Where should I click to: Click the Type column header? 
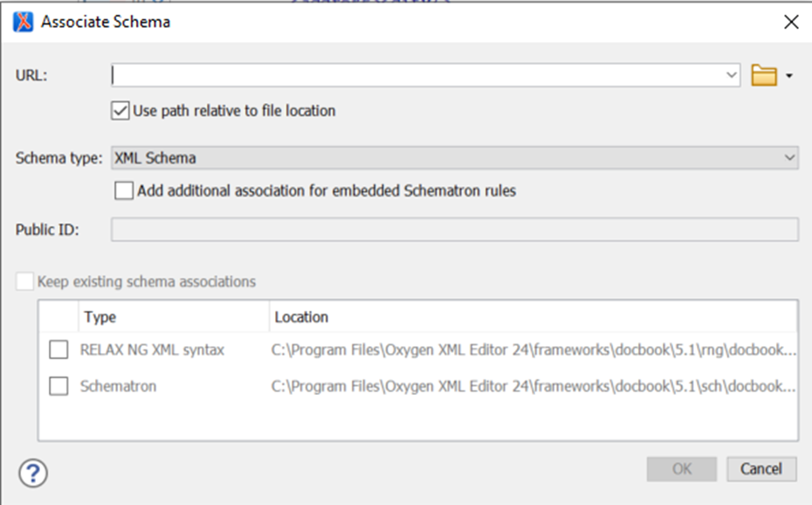(x=96, y=317)
